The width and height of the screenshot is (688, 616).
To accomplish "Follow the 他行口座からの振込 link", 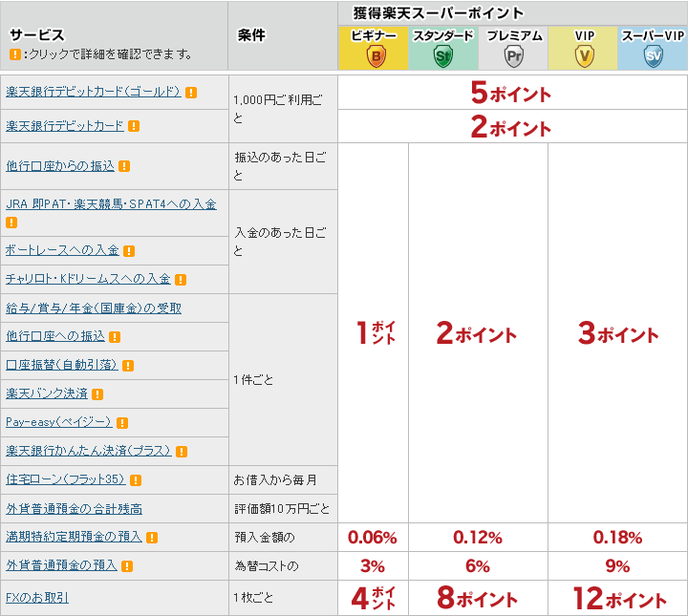I will tap(60, 166).
